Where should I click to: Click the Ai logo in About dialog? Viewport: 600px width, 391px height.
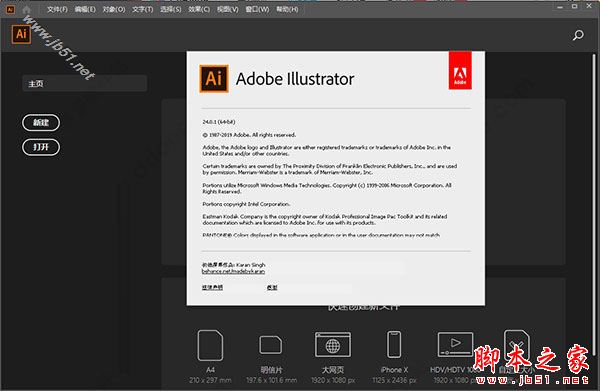pos(214,79)
